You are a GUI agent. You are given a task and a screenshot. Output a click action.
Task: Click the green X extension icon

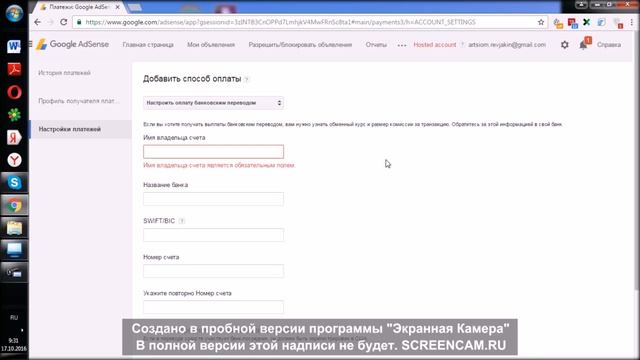coord(587,22)
